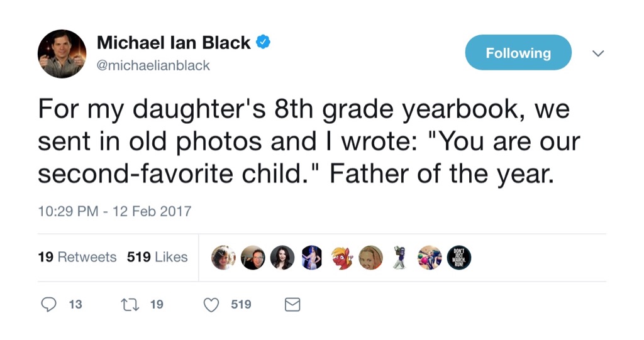Toggle the blue Following button
This screenshot has height=340, width=644.
tap(518, 53)
